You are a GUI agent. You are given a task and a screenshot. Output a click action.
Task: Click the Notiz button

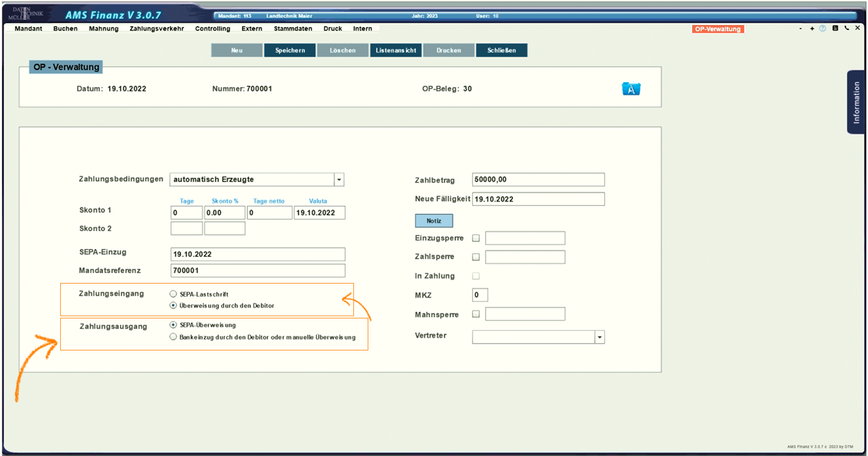coord(433,221)
